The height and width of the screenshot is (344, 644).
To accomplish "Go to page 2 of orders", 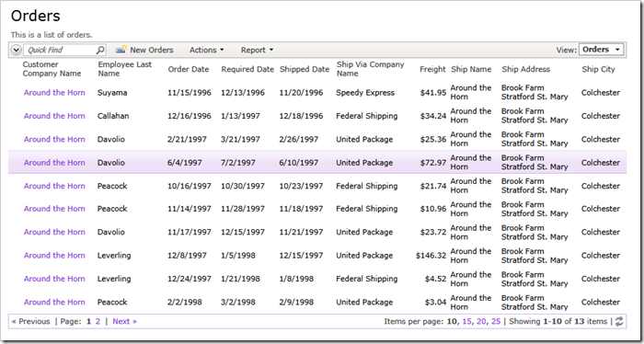I will point(98,321).
